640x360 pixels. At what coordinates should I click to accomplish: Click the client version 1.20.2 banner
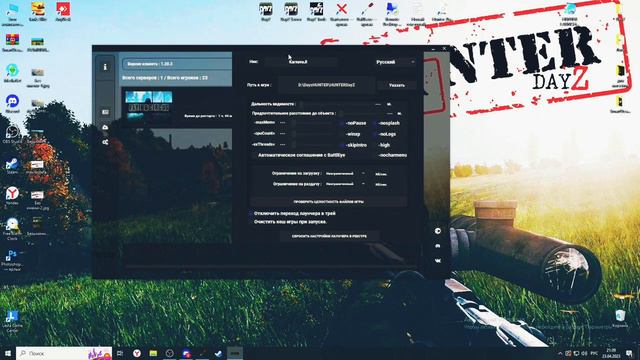tap(177, 64)
